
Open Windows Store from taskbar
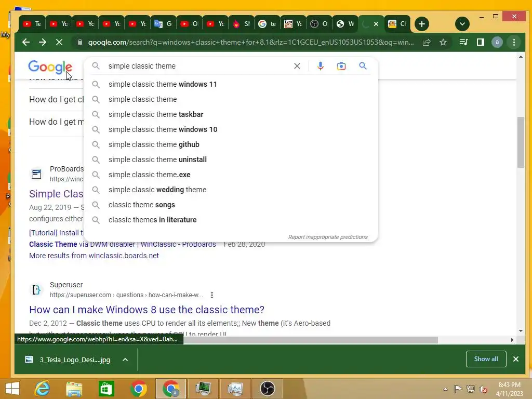[106, 389]
